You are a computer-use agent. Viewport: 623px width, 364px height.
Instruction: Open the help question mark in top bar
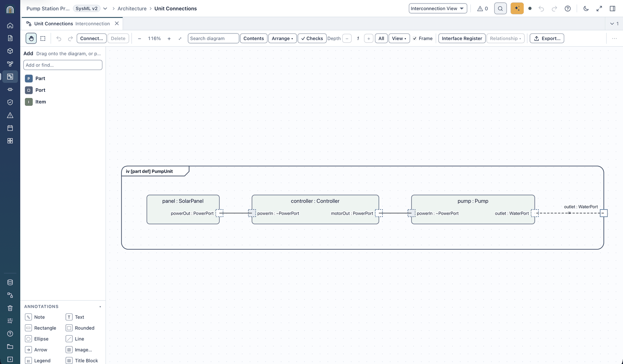coord(568,8)
